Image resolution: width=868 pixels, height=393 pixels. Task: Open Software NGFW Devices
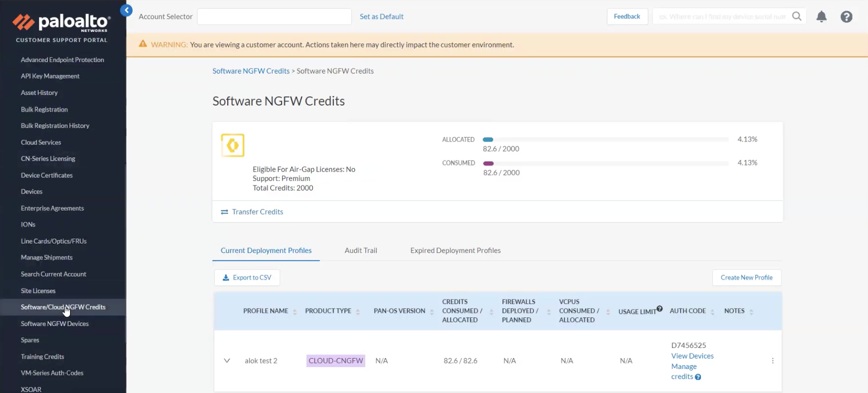point(55,323)
